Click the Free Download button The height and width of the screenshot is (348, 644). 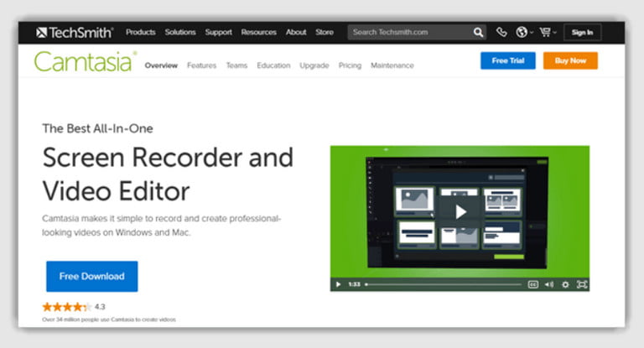point(91,276)
